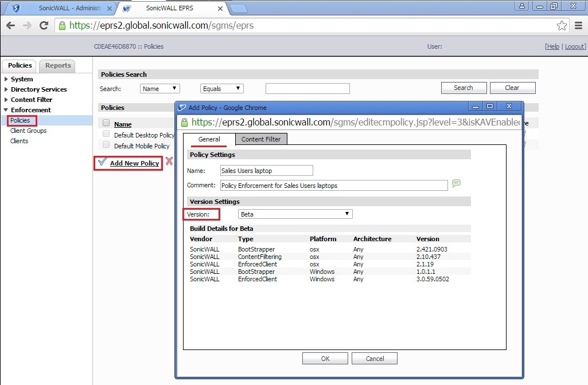Image resolution: width=588 pixels, height=385 pixels.
Task: Open the Search field Name dropdown
Action: pyautogui.click(x=160, y=89)
